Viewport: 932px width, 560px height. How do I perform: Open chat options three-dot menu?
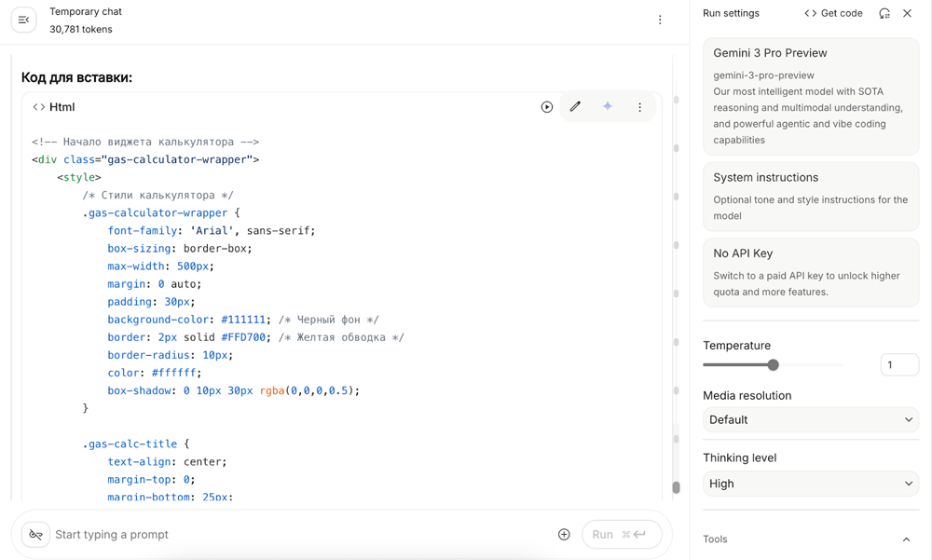click(x=660, y=20)
